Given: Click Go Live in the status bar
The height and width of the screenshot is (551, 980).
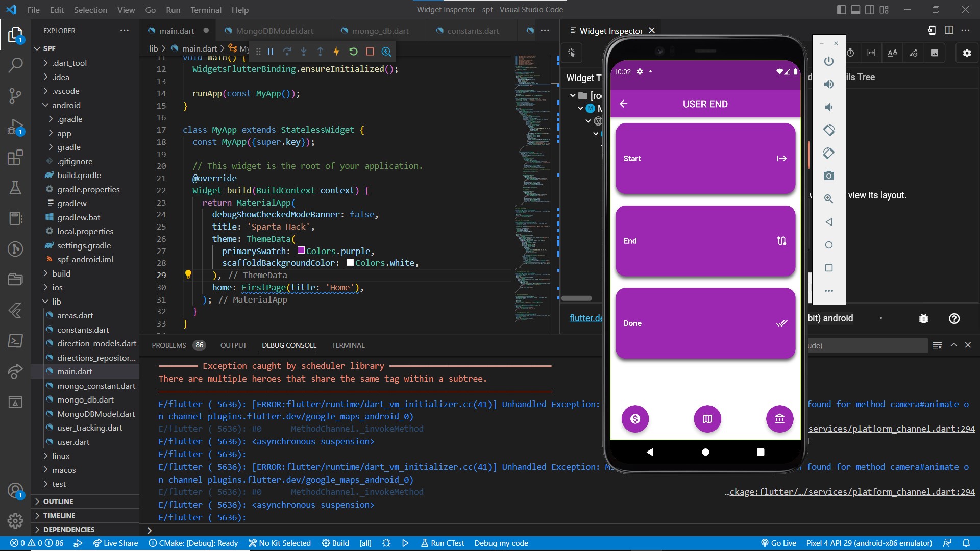Looking at the screenshot, I should [x=778, y=543].
